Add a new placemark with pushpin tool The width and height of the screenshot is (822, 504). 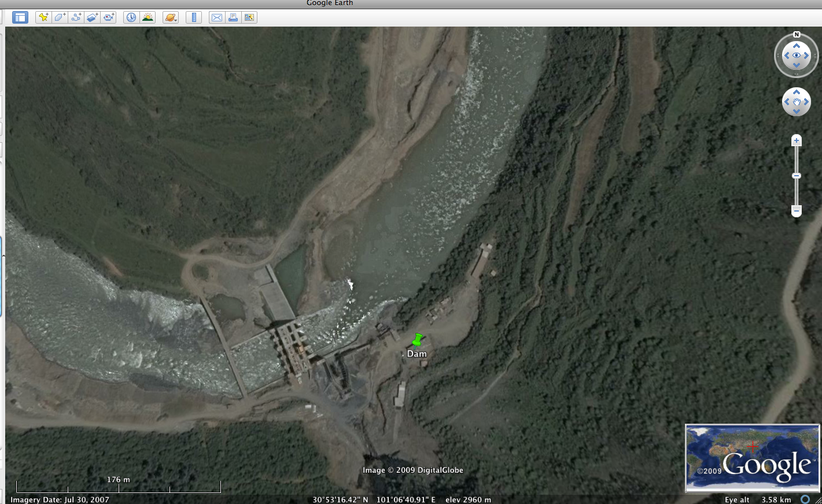click(43, 17)
